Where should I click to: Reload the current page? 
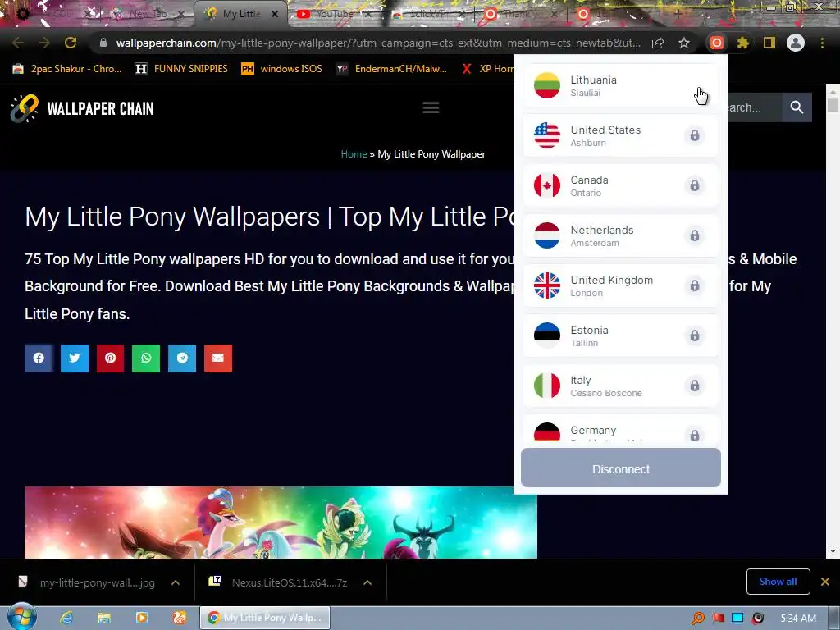71,43
